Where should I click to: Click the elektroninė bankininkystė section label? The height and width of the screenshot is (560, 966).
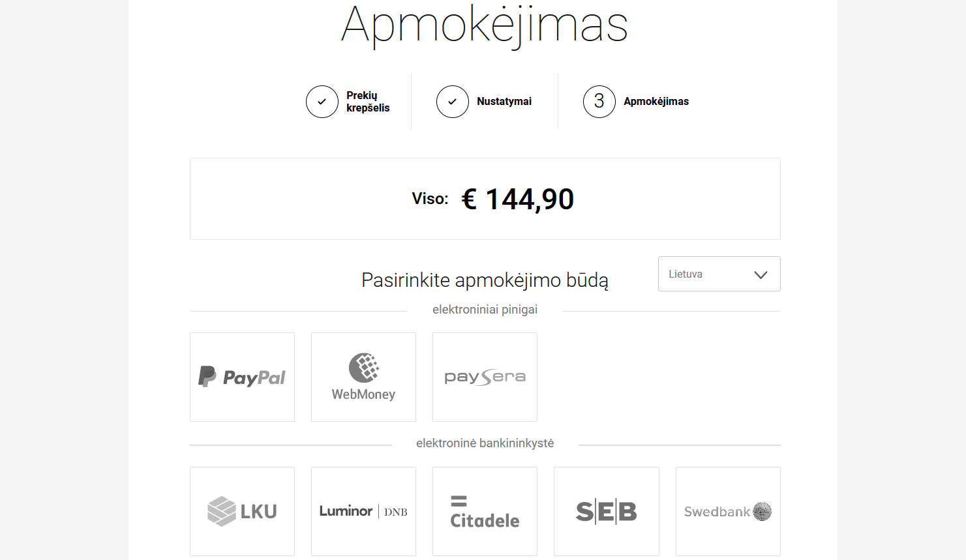pyautogui.click(x=485, y=443)
